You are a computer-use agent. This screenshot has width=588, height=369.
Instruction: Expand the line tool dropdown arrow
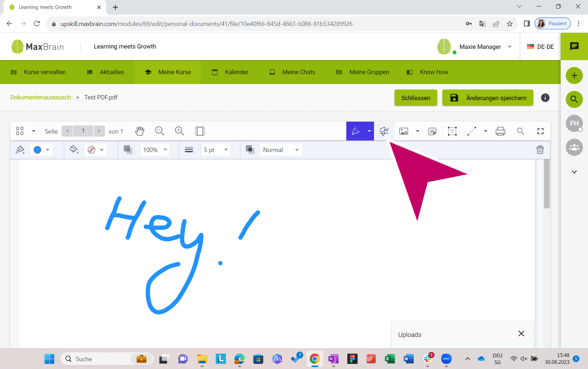(485, 131)
